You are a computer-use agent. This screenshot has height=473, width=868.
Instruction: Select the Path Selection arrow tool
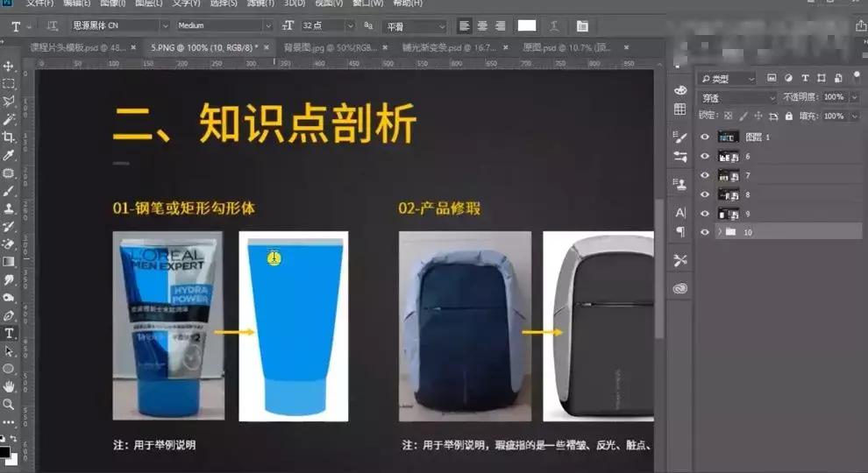(8, 351)
